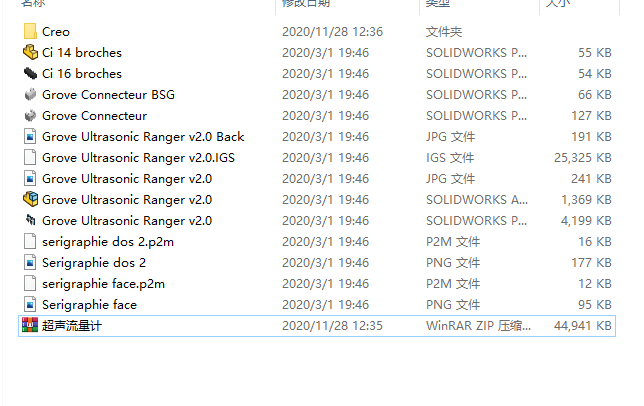
Task: Select Grove Ultrasonic Ranger v2.0 Back
Action: (x=143, y=137)
